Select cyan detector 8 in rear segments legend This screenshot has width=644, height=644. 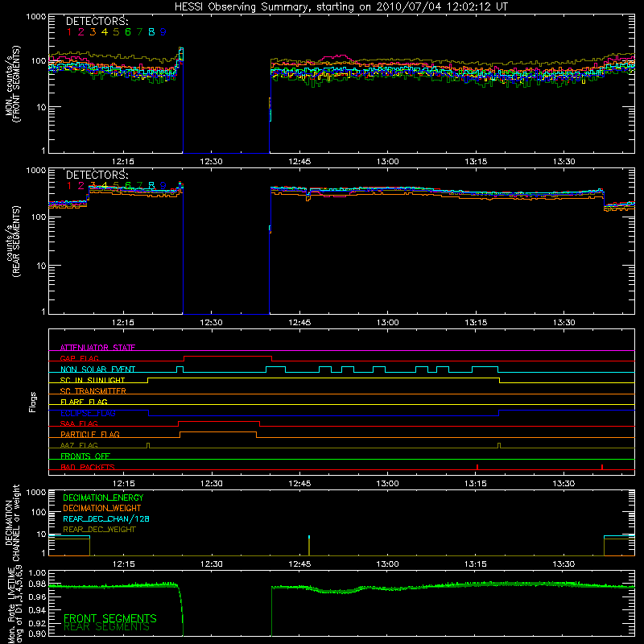click(x=151, y=186)
